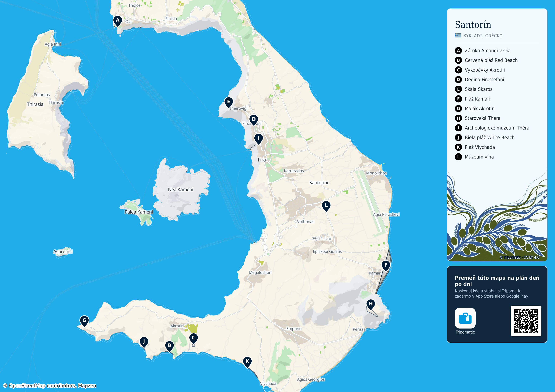
Task: Select map pin H at Ancient Thera
Action: point(370,304)
